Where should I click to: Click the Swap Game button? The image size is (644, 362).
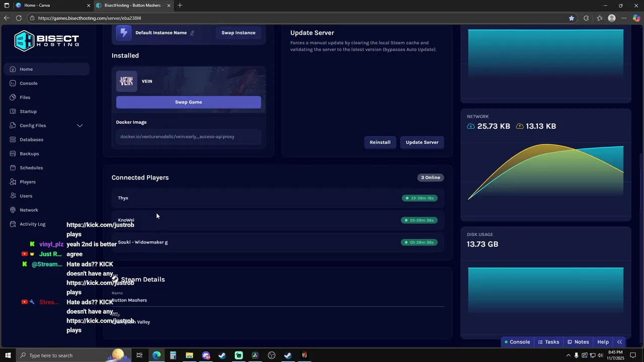click(x=189, y=102)
